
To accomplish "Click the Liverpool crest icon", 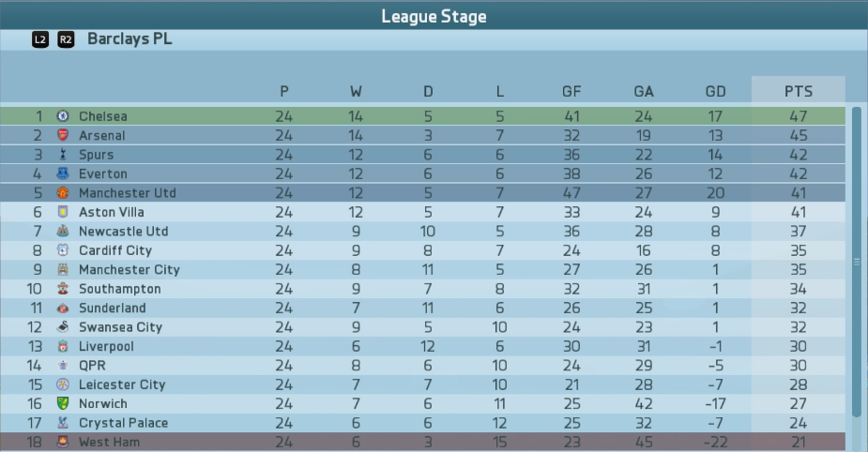I will 63,346.
